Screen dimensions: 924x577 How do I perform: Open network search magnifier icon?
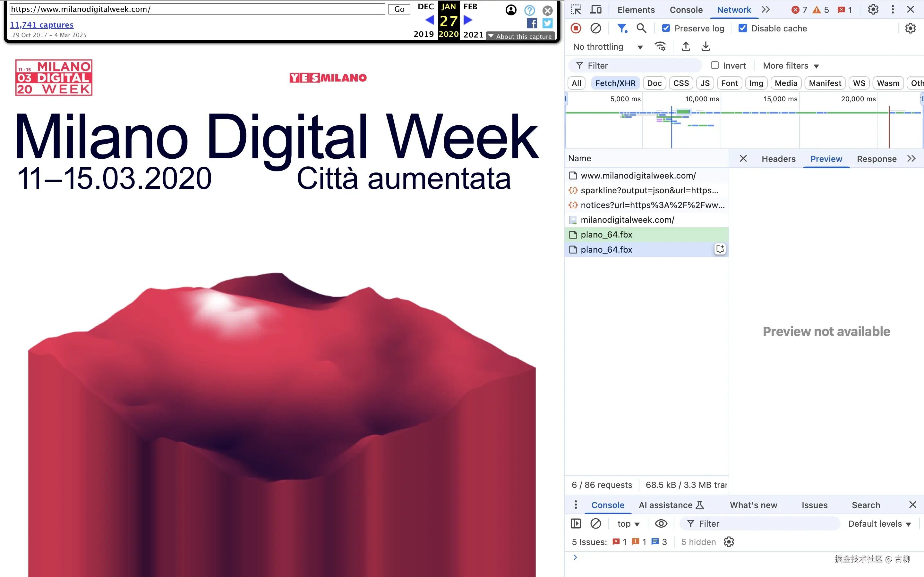(641, 28)
